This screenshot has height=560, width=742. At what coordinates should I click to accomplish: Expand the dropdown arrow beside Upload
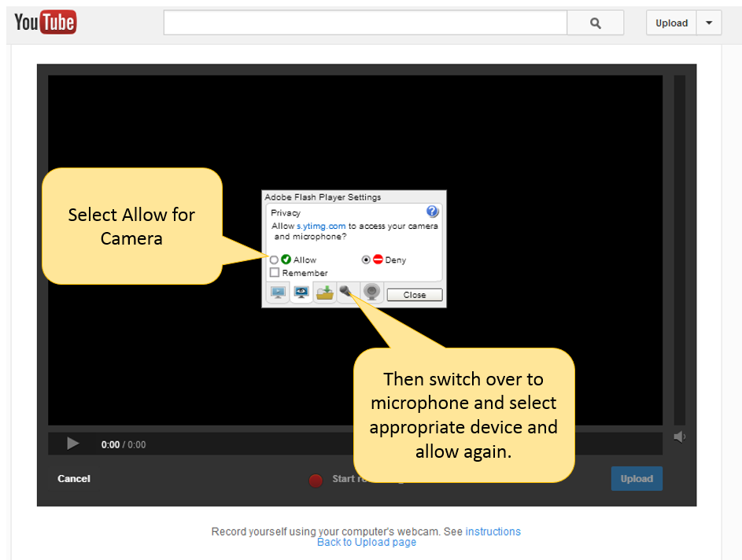coord(709,23)
